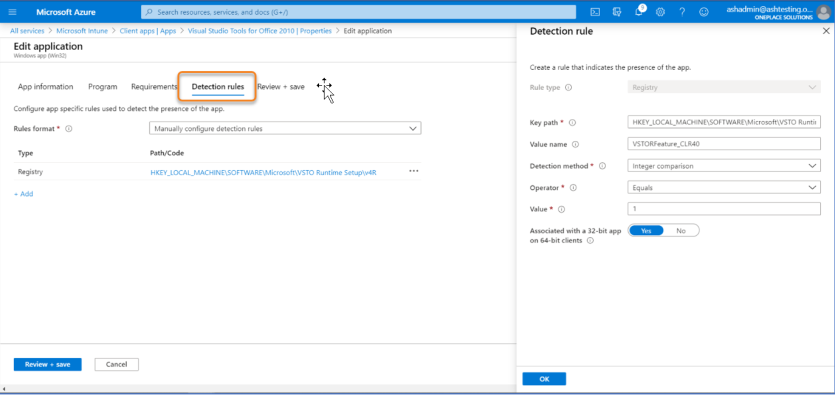Image resolution: width=835 pixels, height=395 pixels.
Task: Set 32-bit app association to No
Action: click(x=681, y=231)
